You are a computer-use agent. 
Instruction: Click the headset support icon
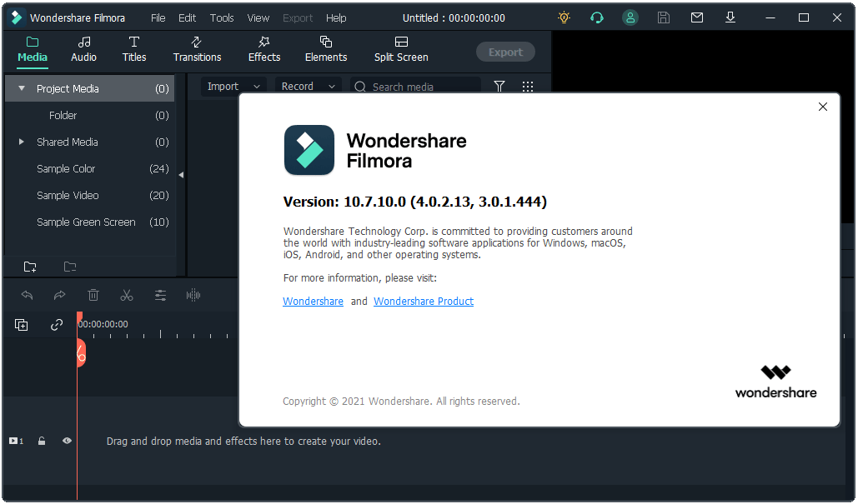597,17
